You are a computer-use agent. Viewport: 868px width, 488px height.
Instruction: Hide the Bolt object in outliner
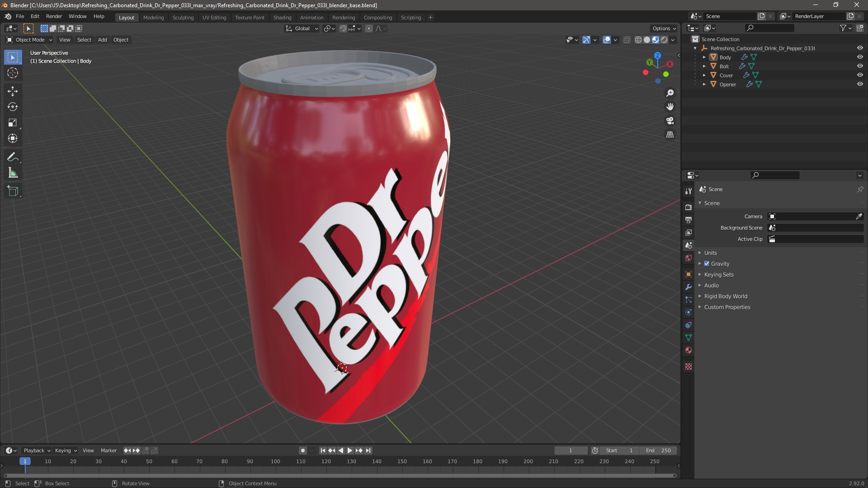860,66
